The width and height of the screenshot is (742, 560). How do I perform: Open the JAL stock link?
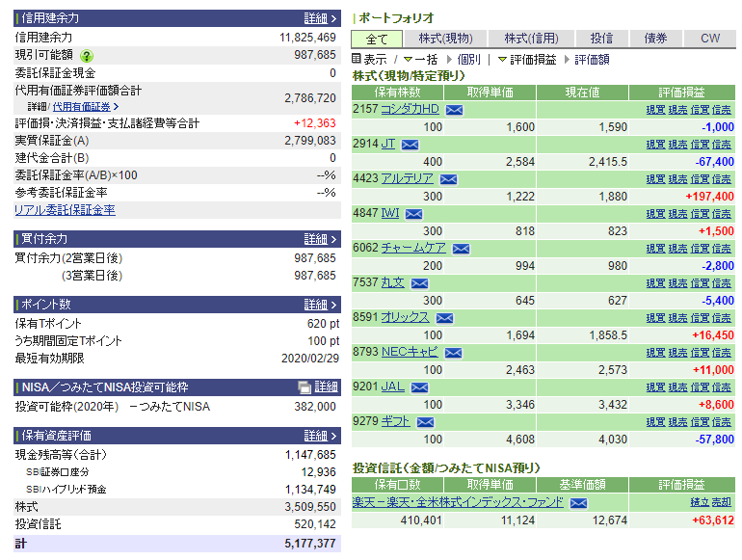393,387
